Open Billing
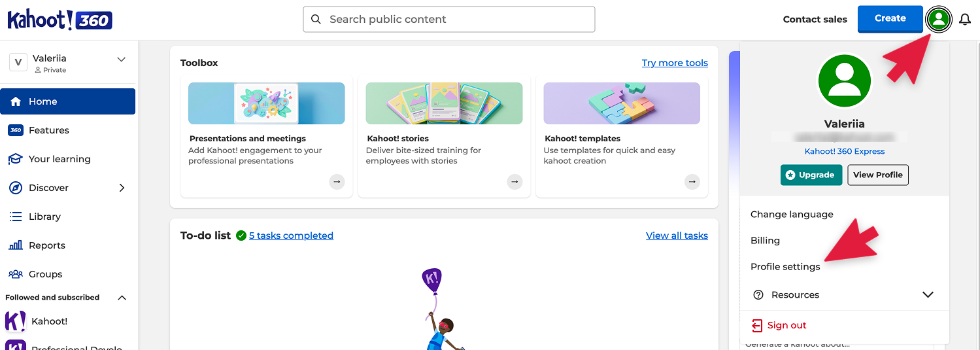The width and height of the screenshot is (980, 350). click(765, 241)
